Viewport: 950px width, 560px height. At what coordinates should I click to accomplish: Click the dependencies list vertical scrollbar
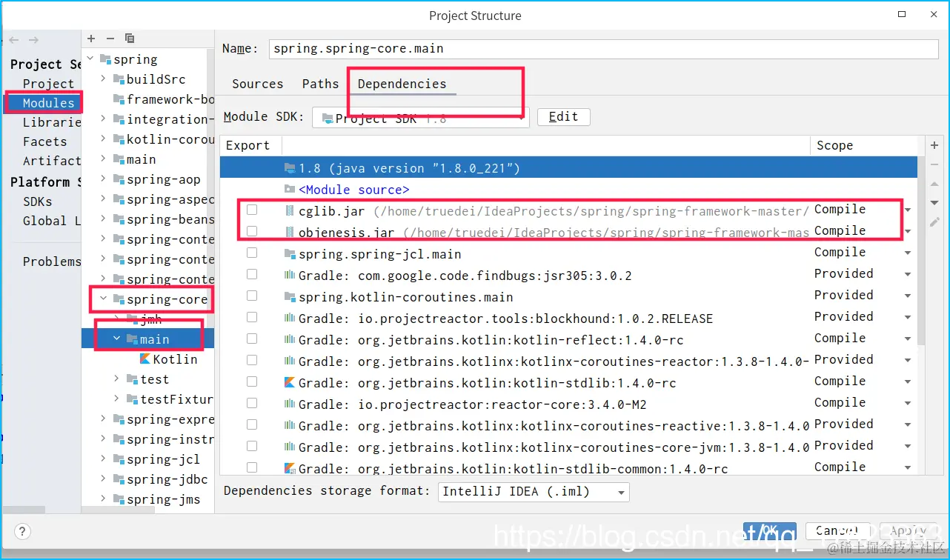[x=921, y=251]
